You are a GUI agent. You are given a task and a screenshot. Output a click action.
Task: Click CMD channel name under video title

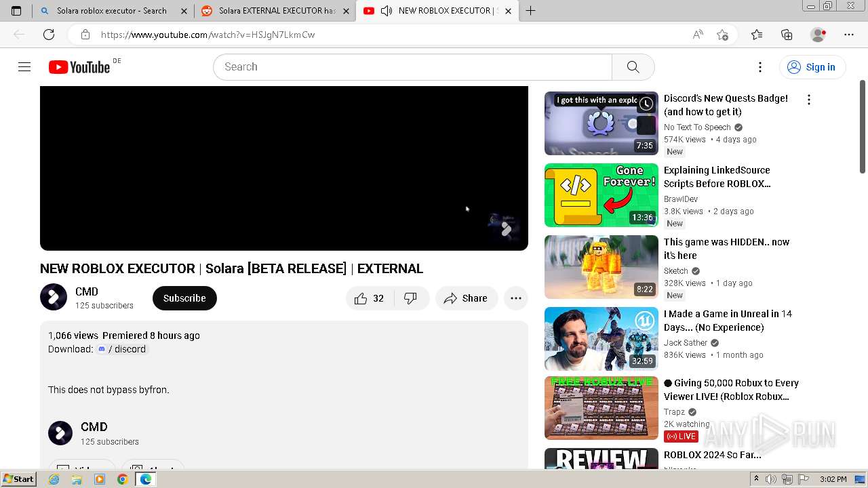tap(87, 291)
